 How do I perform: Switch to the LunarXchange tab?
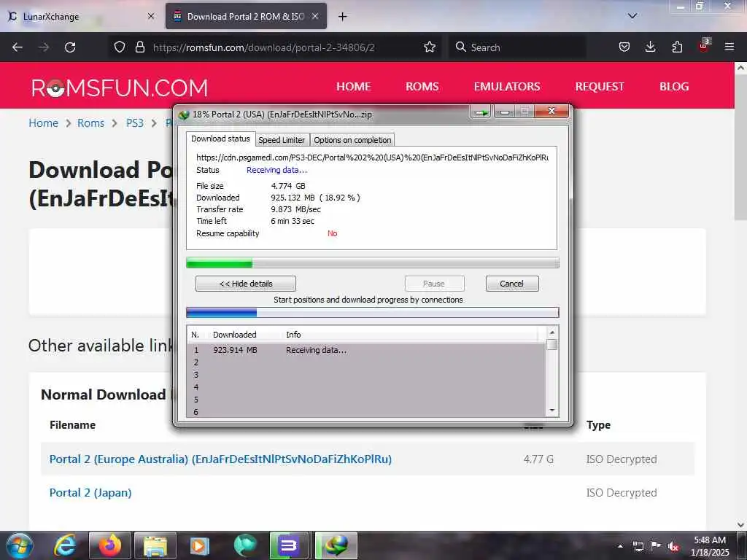coord(81,16)
